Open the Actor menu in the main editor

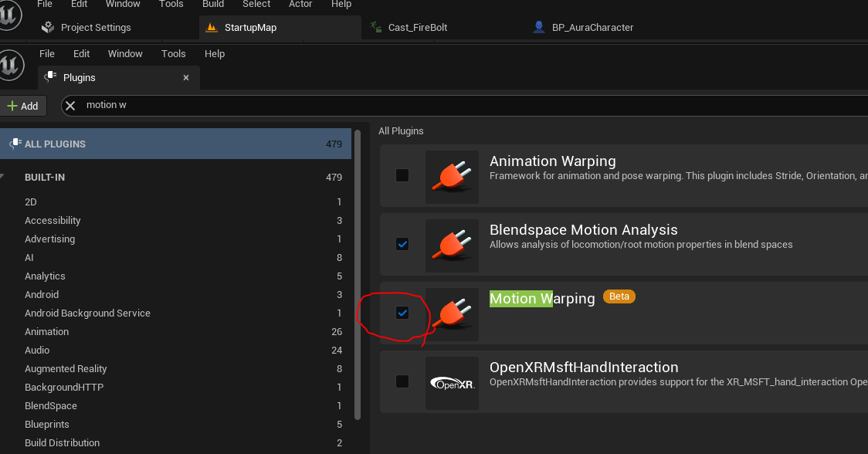click(300, 4)
